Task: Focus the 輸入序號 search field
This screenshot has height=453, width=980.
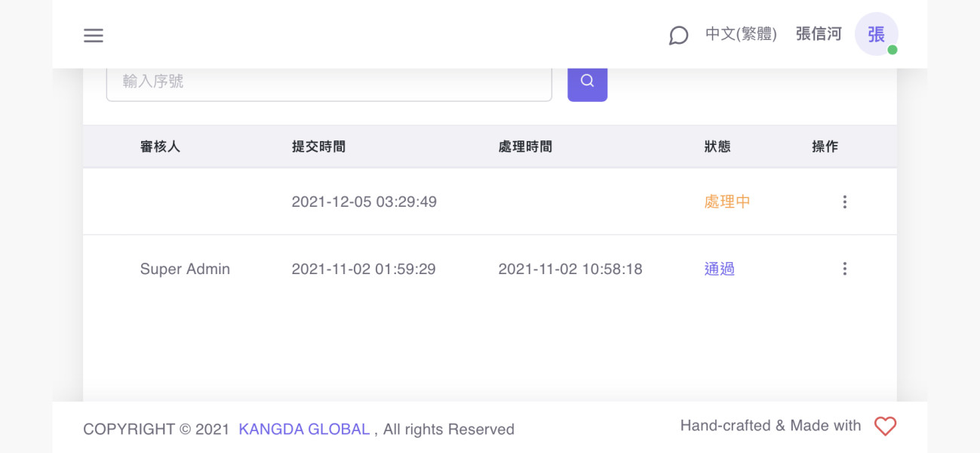Action: pyautogui.click(x=329, y=82)
